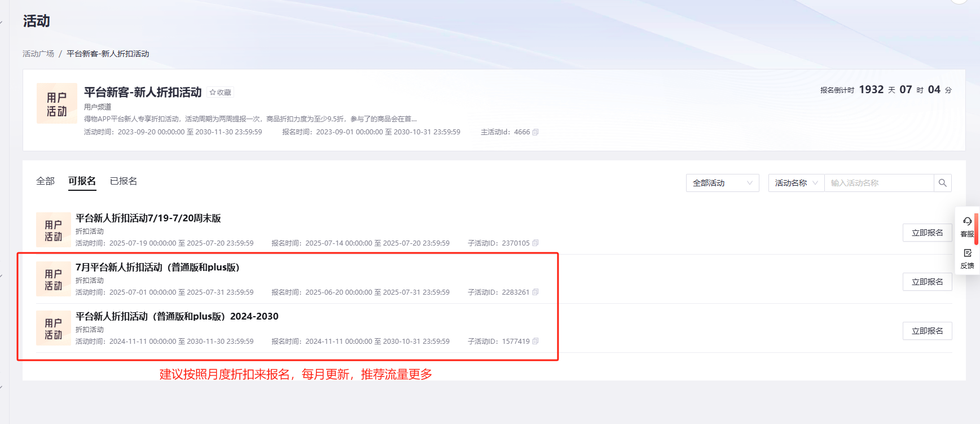Open 平台新人折扣活动7/19-7/20周末版 title
This screenshot has height=424, width=980.
pos(148,218)
